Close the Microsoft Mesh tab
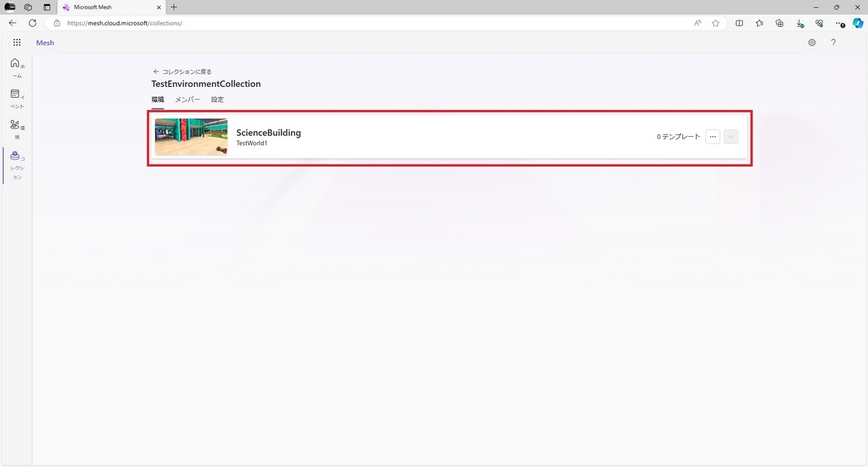Screen dimensions: 868x467 pyautogui.click(x=158, y=7)
